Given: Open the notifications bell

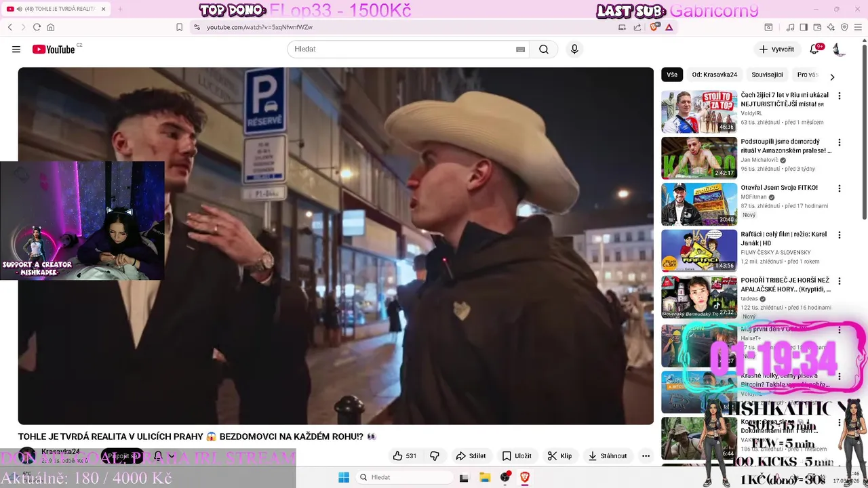Looking at the screenshot, I should click(x=815, y=49).
